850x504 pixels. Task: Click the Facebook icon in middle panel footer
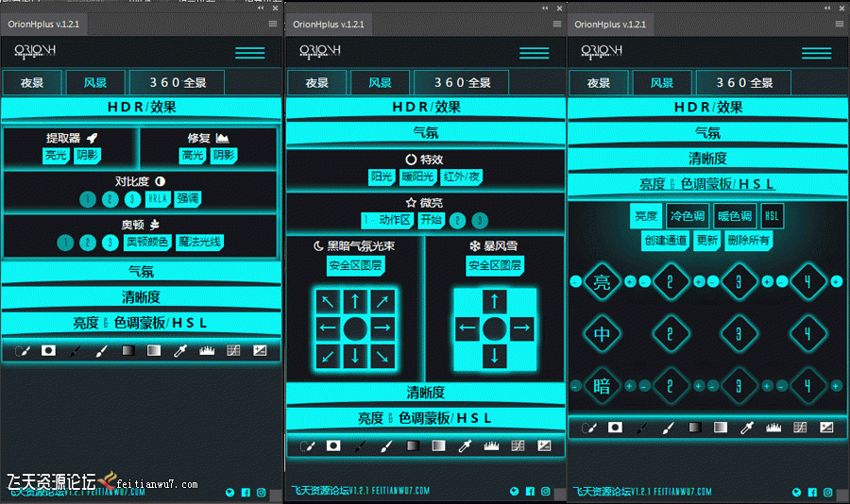tap(529, 492)
